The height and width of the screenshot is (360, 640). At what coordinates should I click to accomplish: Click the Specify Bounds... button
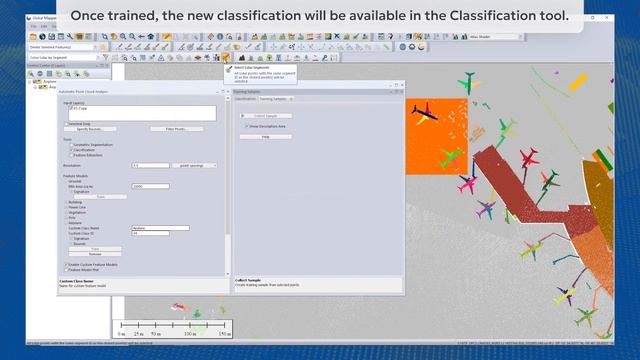[90, 129]
